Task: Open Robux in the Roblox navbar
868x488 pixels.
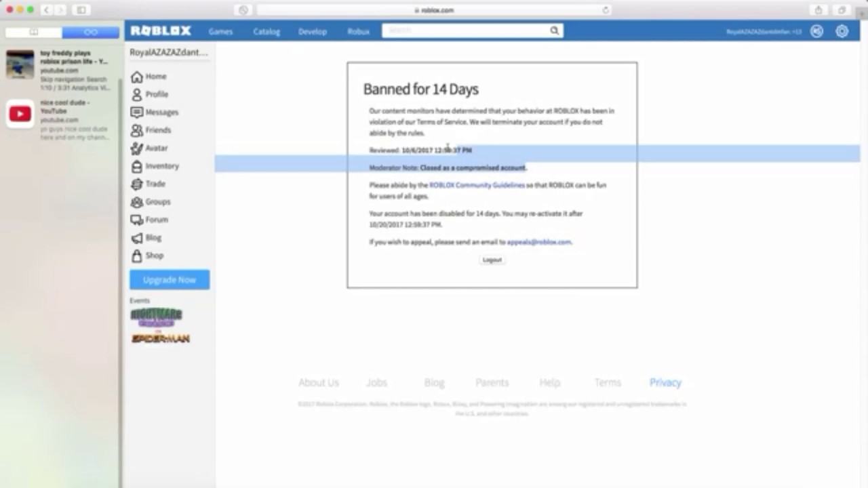Action: pyautogui.click(x=359, y=31)
